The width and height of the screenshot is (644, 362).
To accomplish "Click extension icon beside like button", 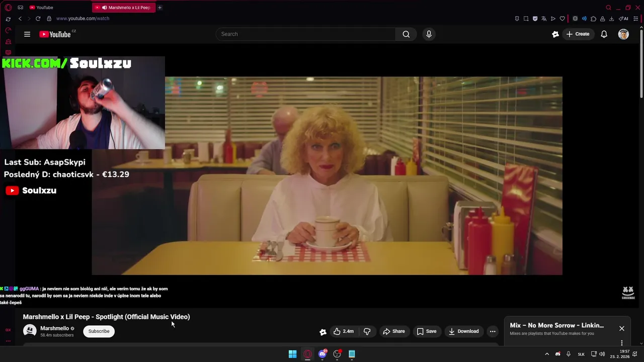I will tap(323, 331).
